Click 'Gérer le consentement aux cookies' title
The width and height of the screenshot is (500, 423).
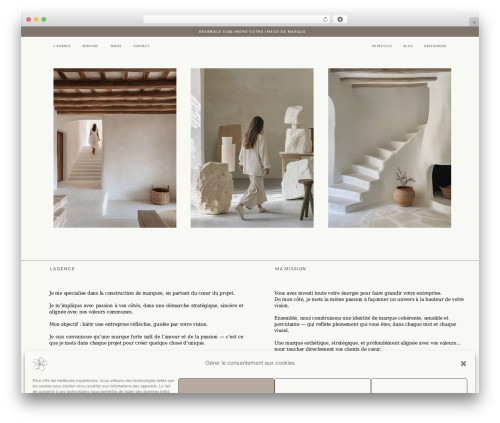click(x=250, y=363)
